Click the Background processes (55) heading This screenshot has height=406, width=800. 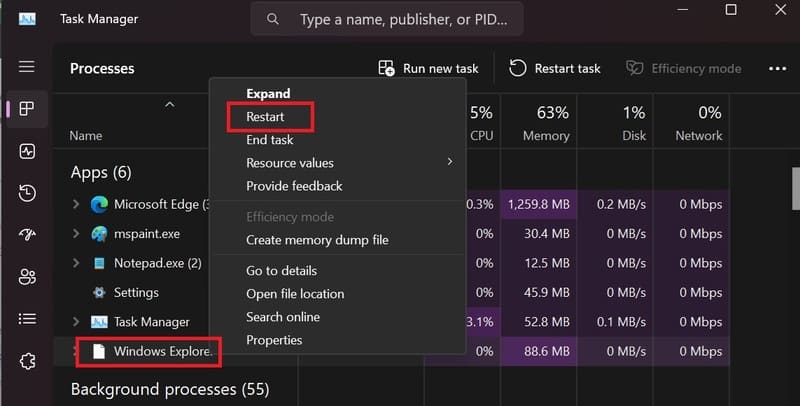(170, 390)
